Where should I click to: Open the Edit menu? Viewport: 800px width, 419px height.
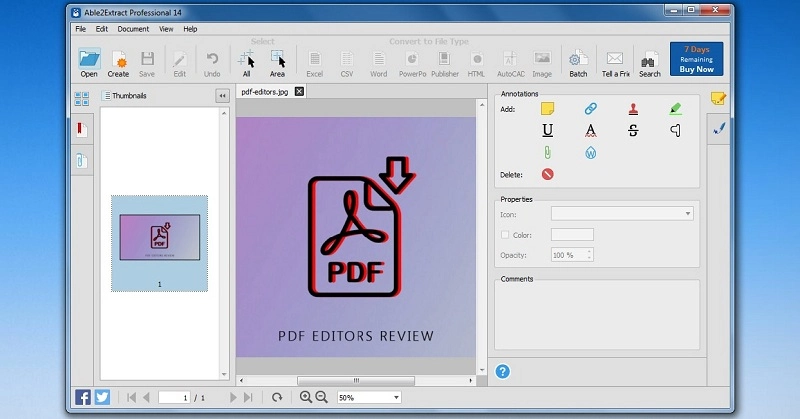(102, 29)
